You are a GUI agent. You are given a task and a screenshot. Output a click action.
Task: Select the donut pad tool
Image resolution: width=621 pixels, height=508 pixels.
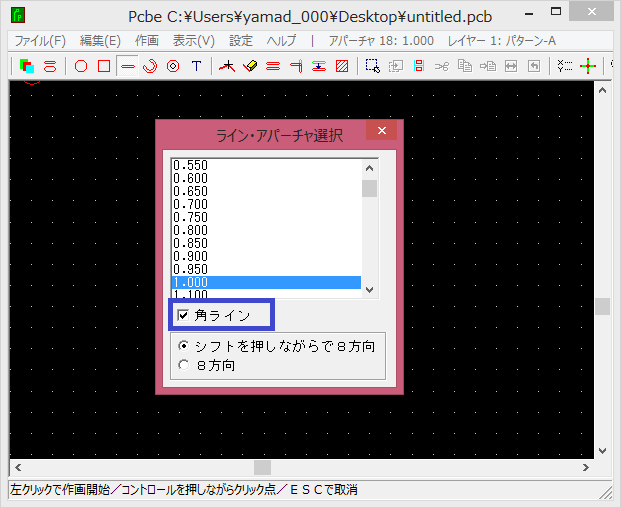pyautogui.click(x=173, y=66)
